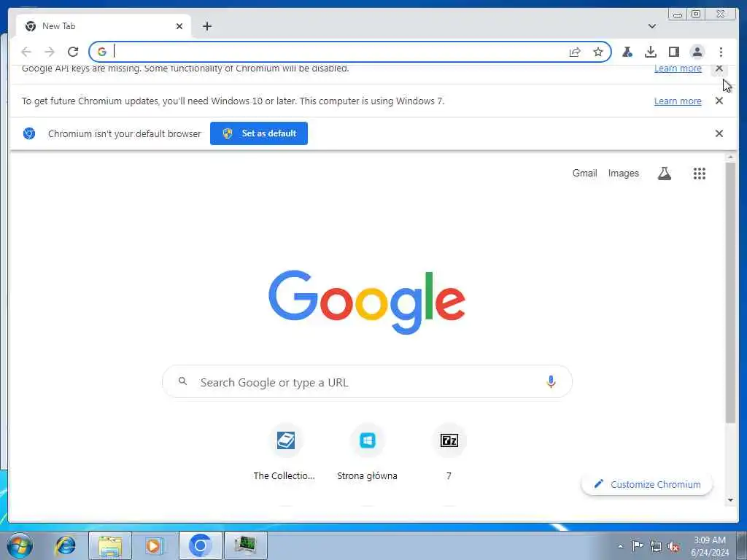This screenshot has height=560, width=747.
Task: Expand the tab search dropdown arrow
Action: [x=651, y=26]
